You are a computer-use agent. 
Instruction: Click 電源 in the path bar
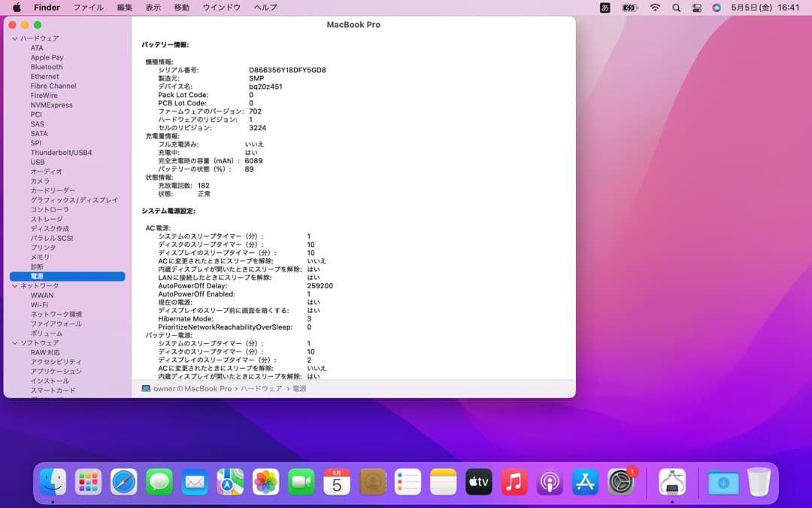(299, 389)
